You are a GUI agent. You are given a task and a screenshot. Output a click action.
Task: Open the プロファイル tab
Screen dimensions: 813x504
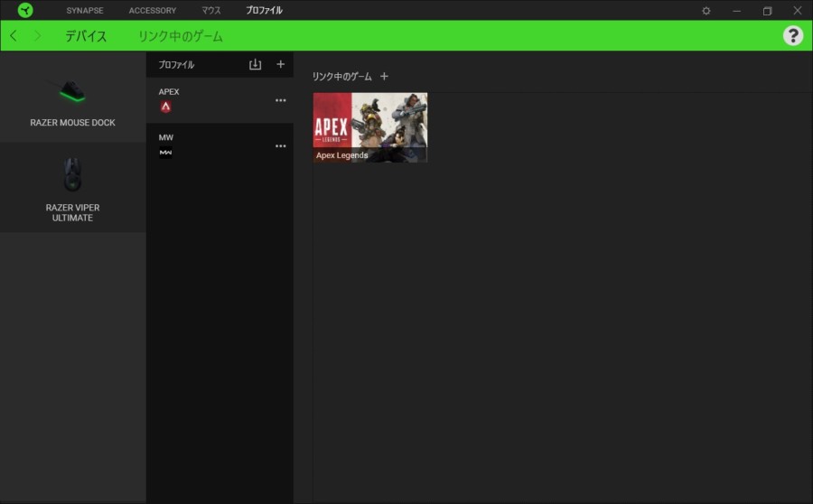click(264, 11)
